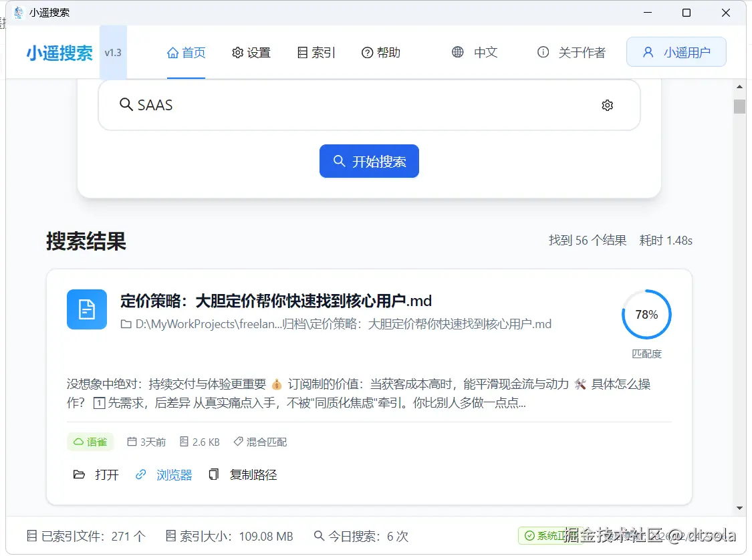Click the file icon beside 2.6 KB
This screenshot has width=752, height=560.
184,442
